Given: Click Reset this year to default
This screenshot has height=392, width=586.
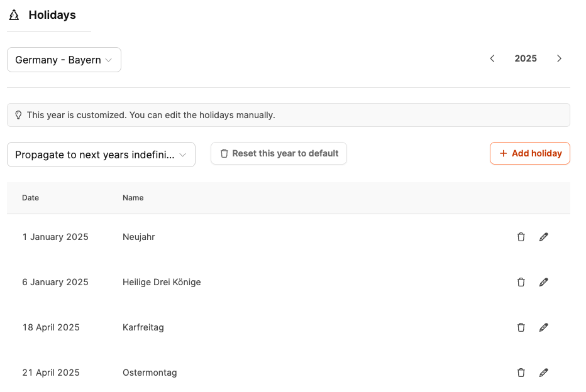Looking at the screenshot, I should 279,153.
